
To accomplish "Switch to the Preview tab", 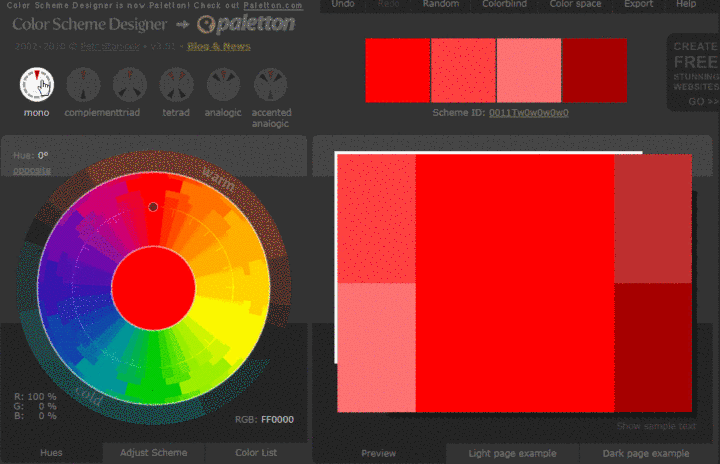I will point(378,453).
